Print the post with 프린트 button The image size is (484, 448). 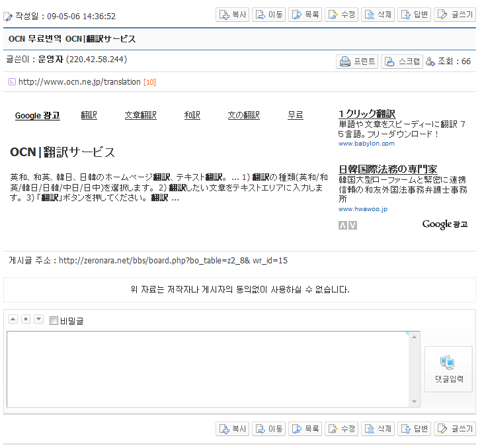point(358,62)
